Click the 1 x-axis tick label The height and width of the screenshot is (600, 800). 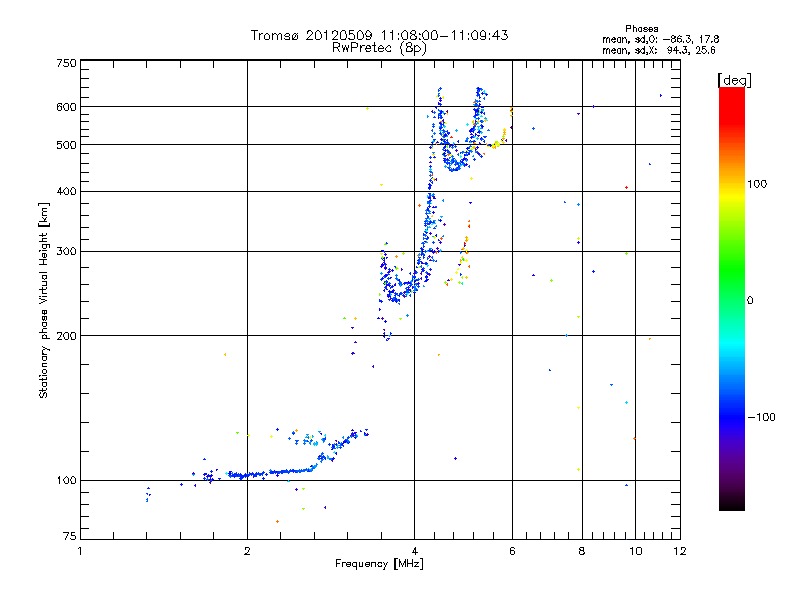coord(80,551)
